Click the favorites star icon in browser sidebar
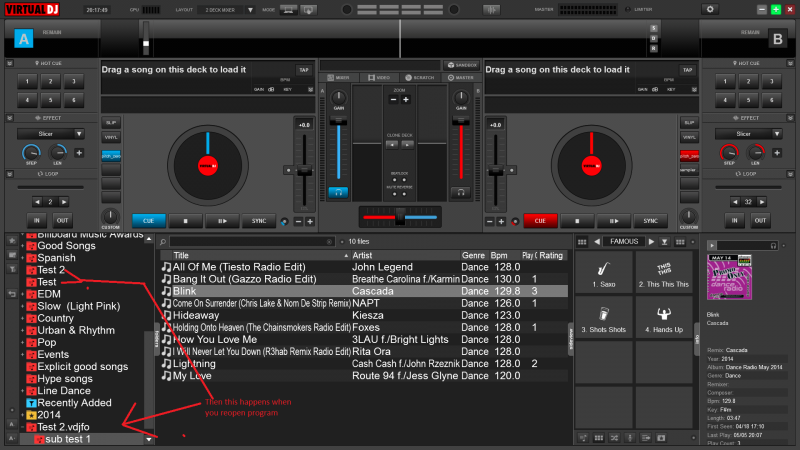800x450 pixels. point(12,240)
